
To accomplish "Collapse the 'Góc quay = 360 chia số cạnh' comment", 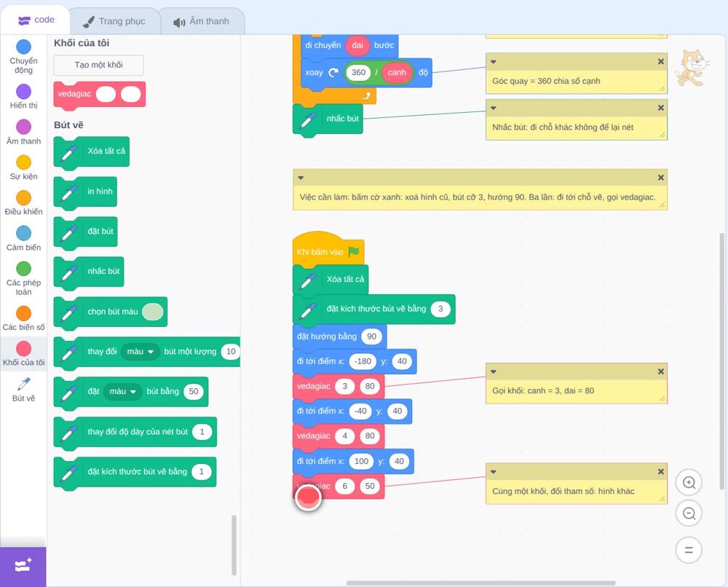I will pyautogui.click(x=494, y=62).
